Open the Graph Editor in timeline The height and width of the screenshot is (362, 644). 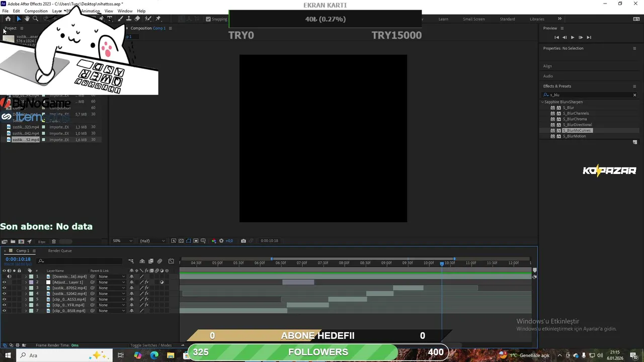tap(171, 261)
